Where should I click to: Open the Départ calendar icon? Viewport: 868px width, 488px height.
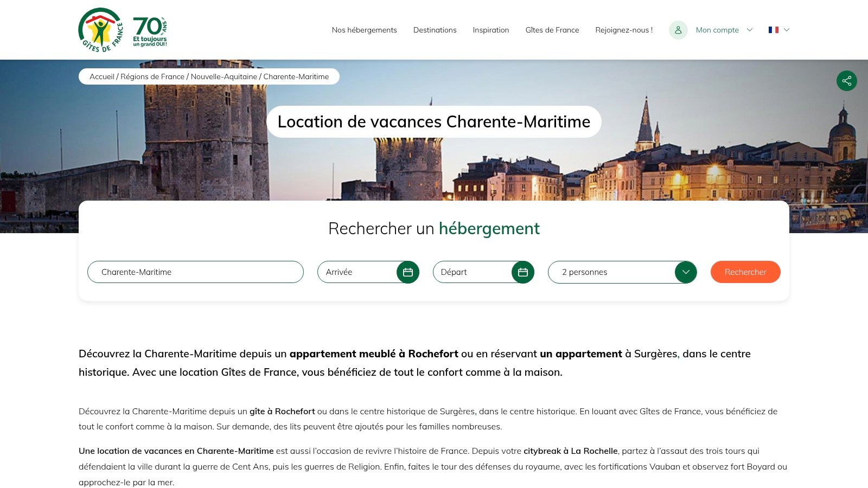click(x=523, y=272)
